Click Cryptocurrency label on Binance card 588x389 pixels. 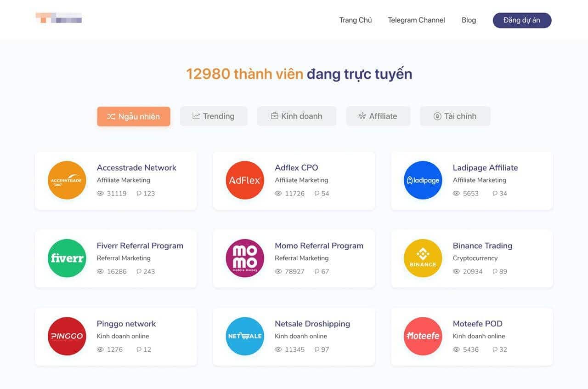click(x=475, y=258)
